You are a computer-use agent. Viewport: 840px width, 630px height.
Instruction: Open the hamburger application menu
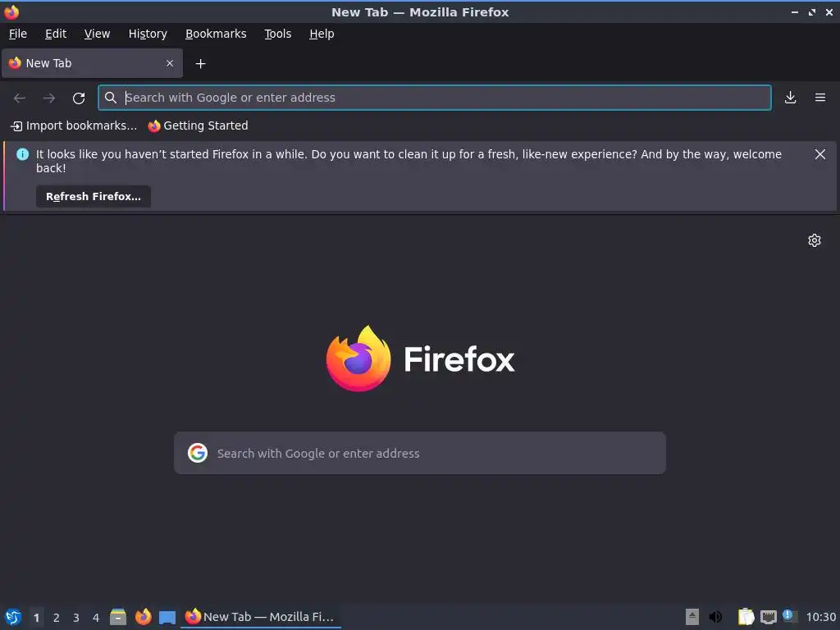coord(820,98)
